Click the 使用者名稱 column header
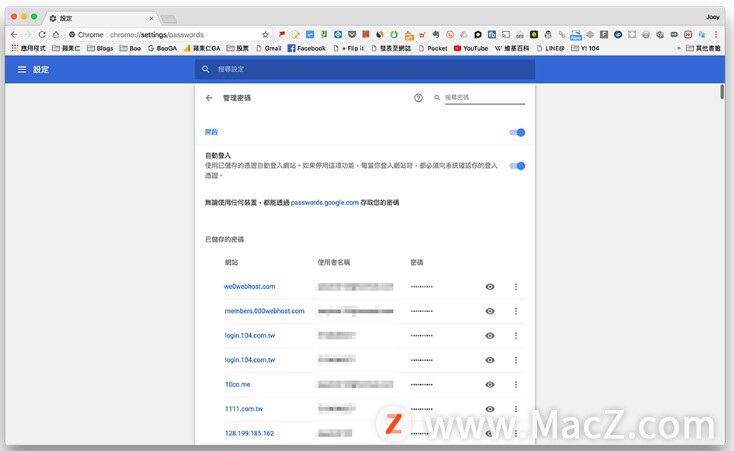Viewport: 734px width, 451px height. tap(334, 262)
